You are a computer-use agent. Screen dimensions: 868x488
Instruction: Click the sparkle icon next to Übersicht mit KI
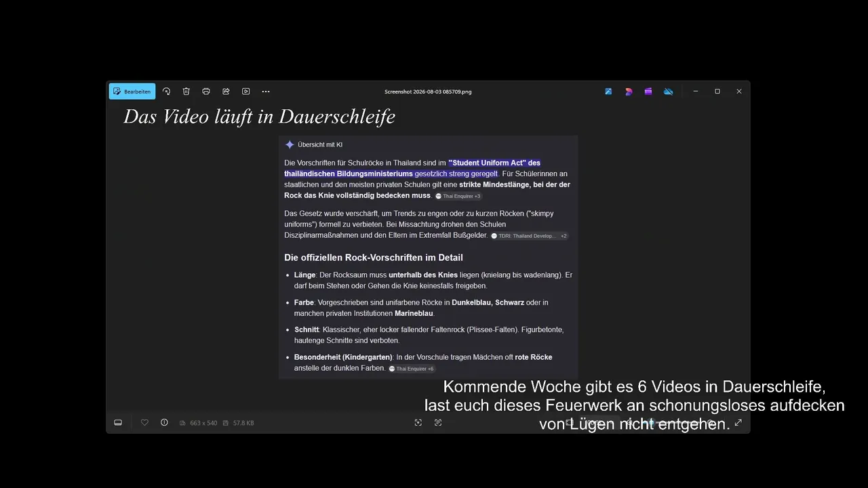(290, 144)
